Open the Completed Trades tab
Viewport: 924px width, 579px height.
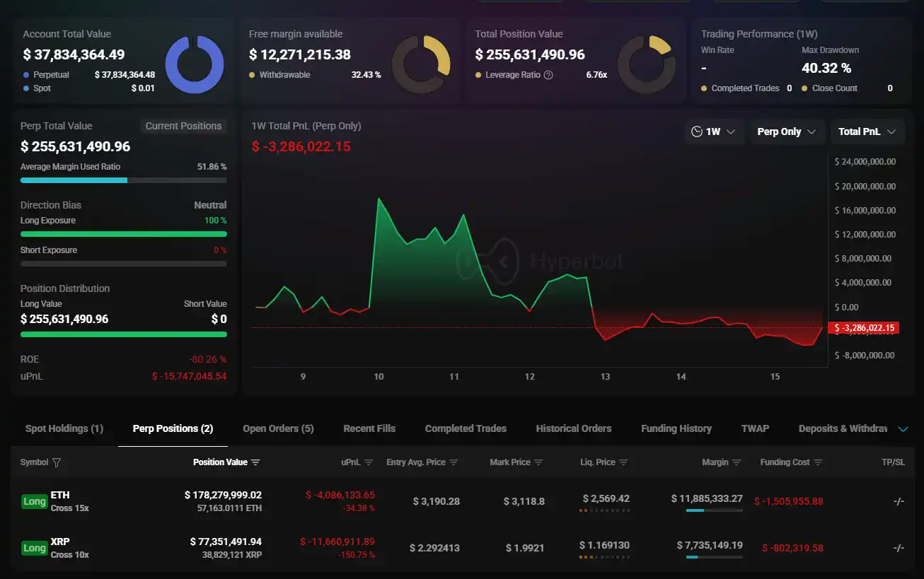466,428
